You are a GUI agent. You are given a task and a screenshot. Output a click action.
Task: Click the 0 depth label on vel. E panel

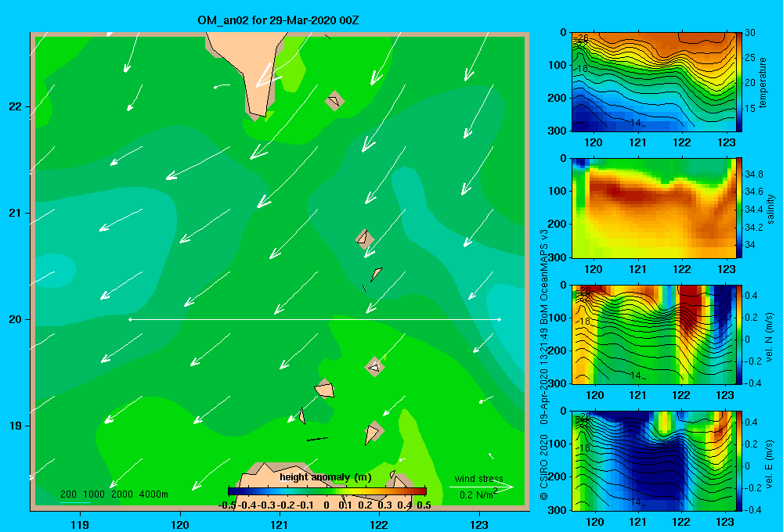[x=563, y=412]
